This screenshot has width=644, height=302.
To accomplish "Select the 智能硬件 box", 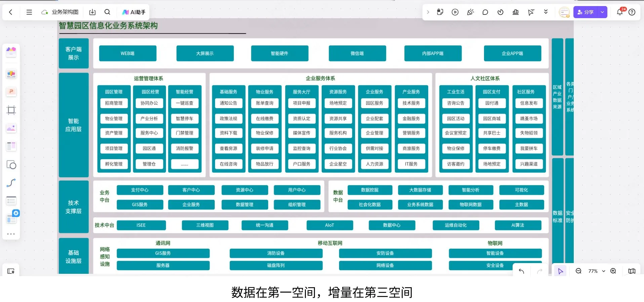I will pos(280,53).
